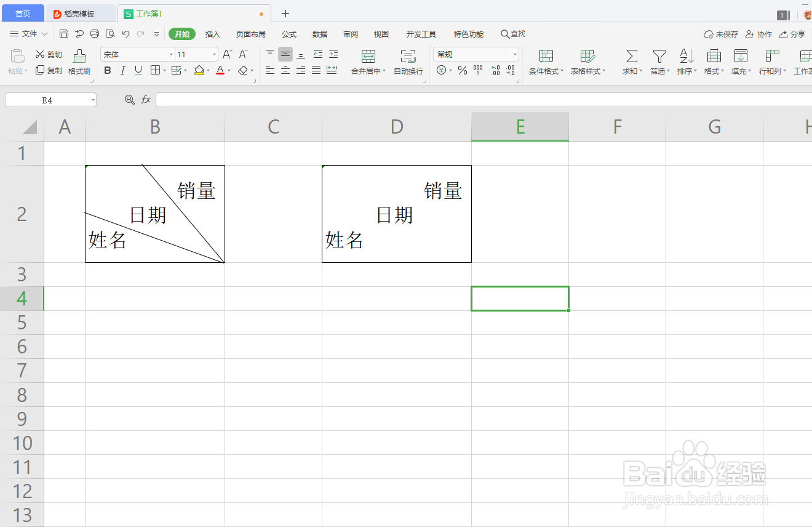Viewport: 812px width, 527px height.
Task: Toggle vertical middle alignment
Action: click(x=285, y=54)
